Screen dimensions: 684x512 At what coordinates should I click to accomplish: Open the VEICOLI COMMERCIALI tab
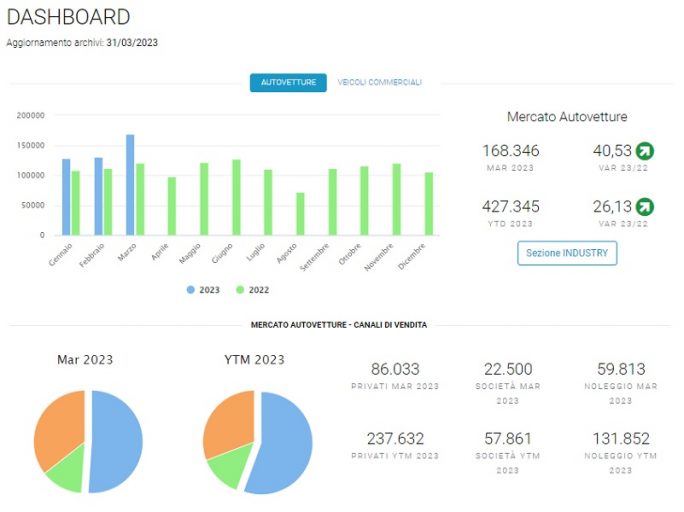click(380, 82)
